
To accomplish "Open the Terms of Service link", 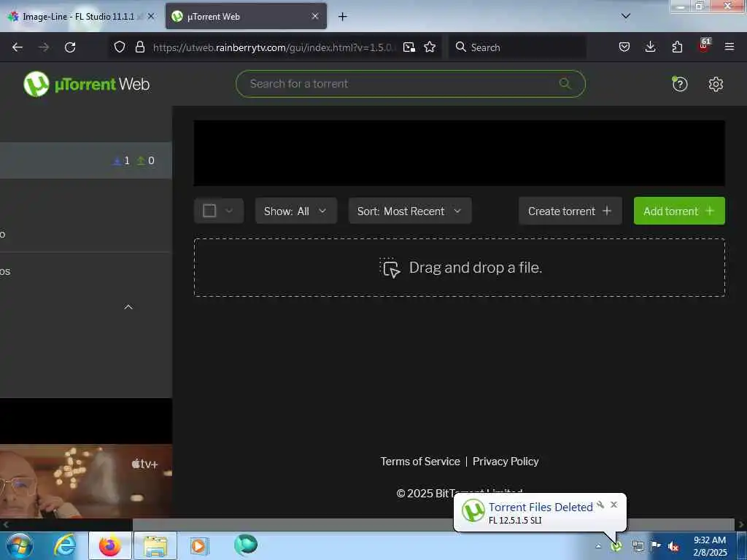I will click(x=419, y=462).
